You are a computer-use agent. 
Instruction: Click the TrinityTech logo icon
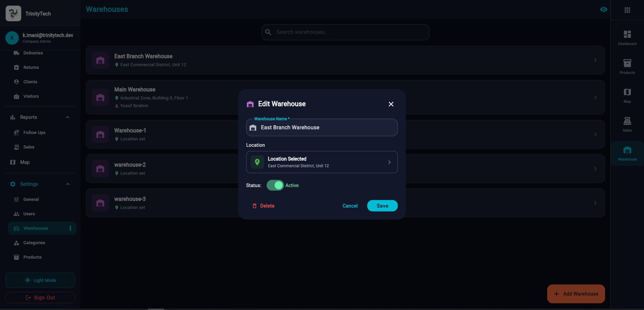pos(13,13)
